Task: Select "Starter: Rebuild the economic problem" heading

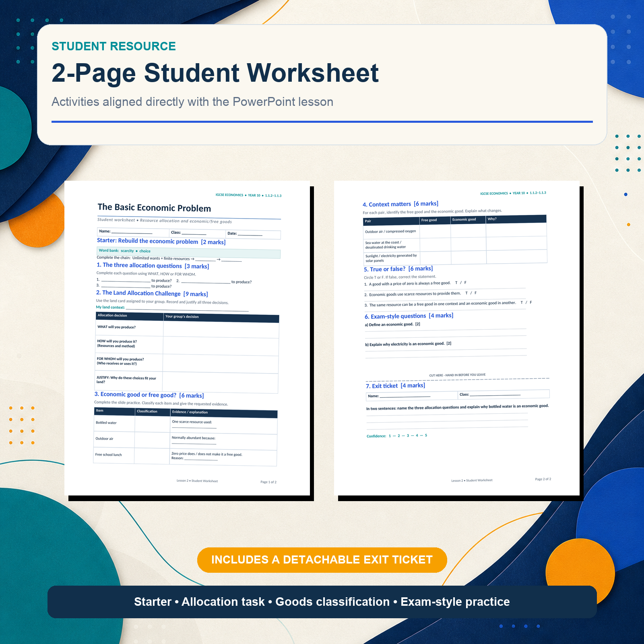Action: coord(161,242)
